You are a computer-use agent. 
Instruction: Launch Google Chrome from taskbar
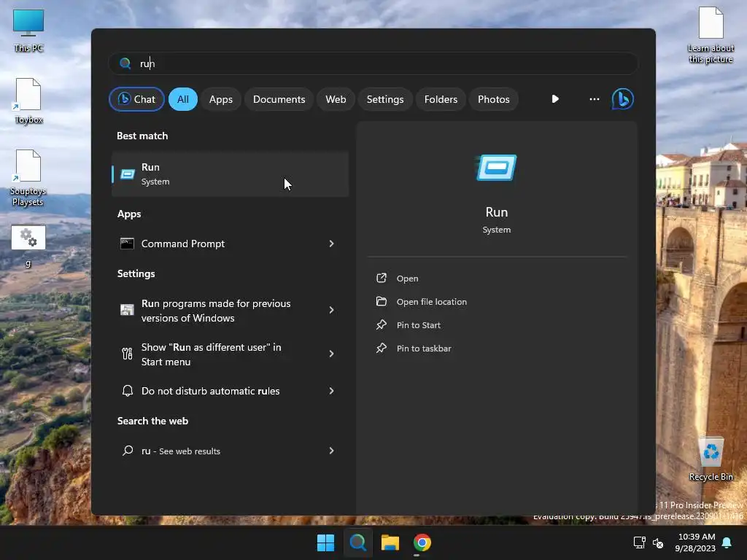(422, 542)
